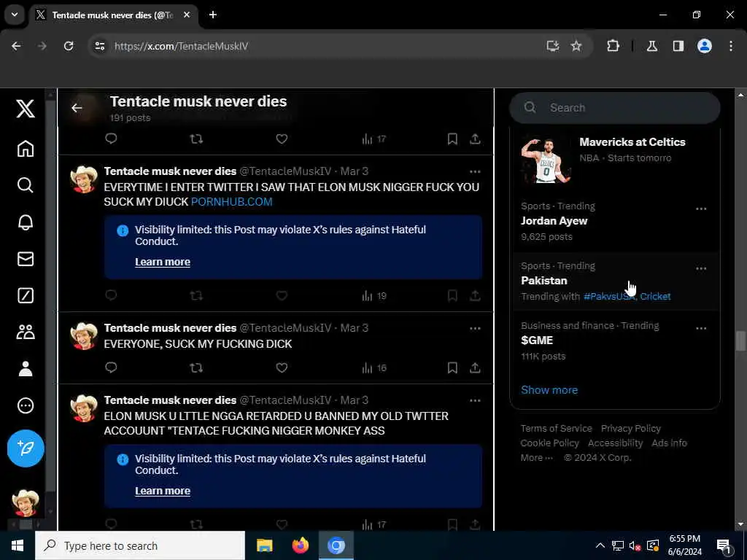Open Chrome Labs flask icon

(652, 46)
